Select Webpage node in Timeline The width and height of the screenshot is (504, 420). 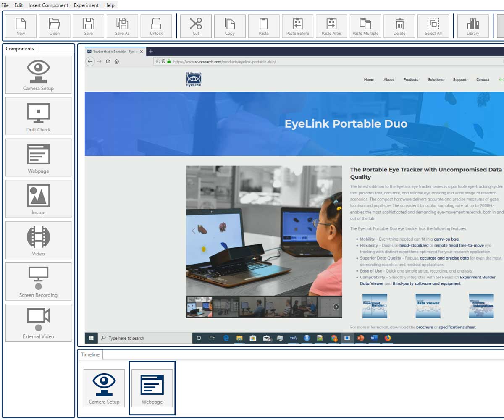pyautogui.click(x=152, y=388)
